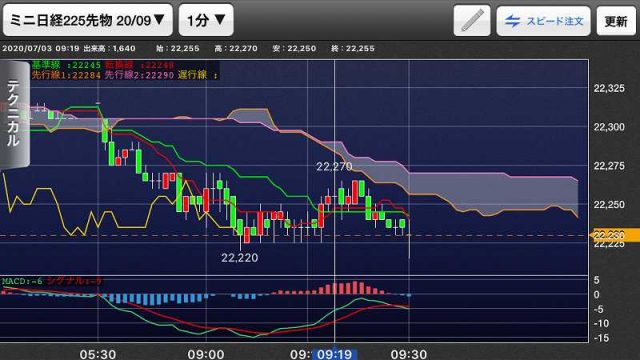640x360 pixels.
Task: Open the ミニ日経225先物 20/09 instrument dropdown
Action: pyautogui.click(x=88, y=20)
